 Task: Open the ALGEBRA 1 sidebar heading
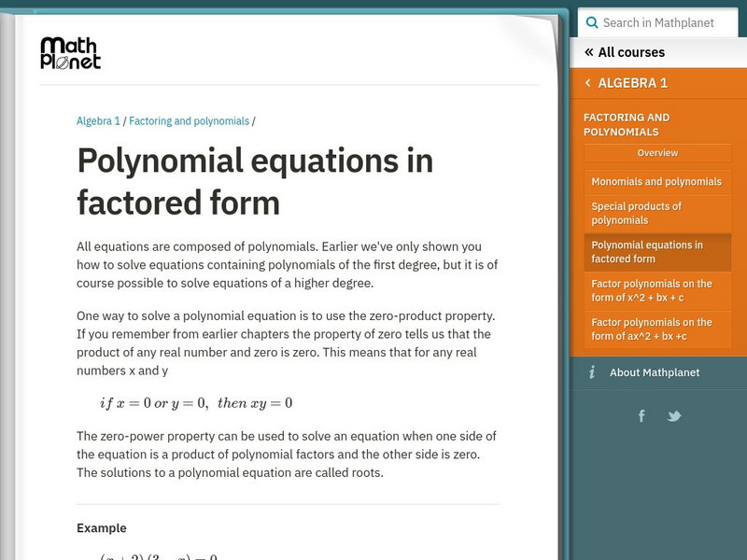(x=633, y=83)
